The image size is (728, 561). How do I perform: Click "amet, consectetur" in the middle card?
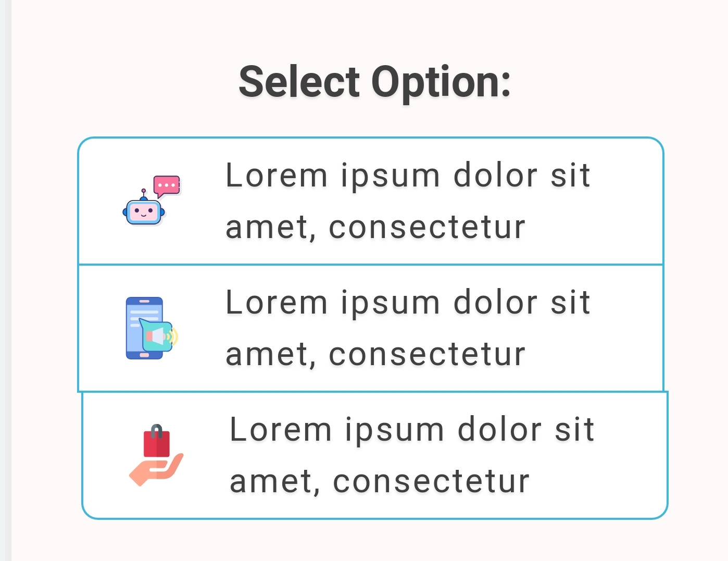pyautogui.click(x=375, y=355)
